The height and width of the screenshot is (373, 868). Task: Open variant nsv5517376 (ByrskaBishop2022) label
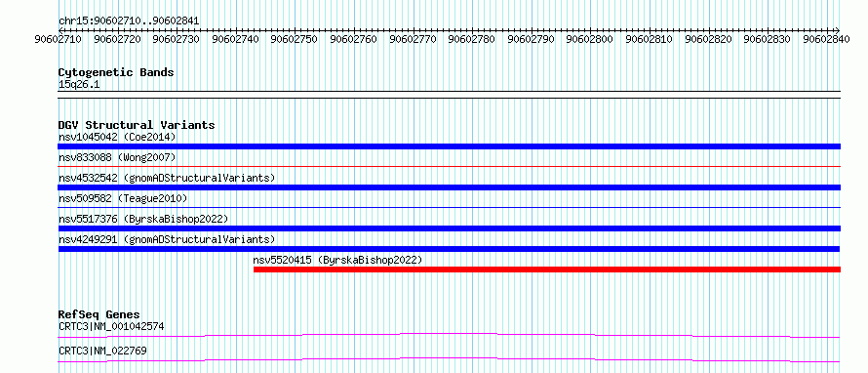point(143,219)
